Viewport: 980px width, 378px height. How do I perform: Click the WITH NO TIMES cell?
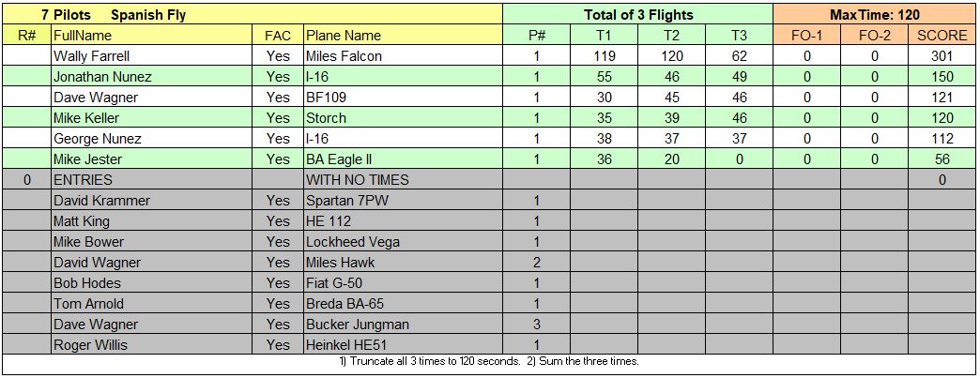(403, 179)
